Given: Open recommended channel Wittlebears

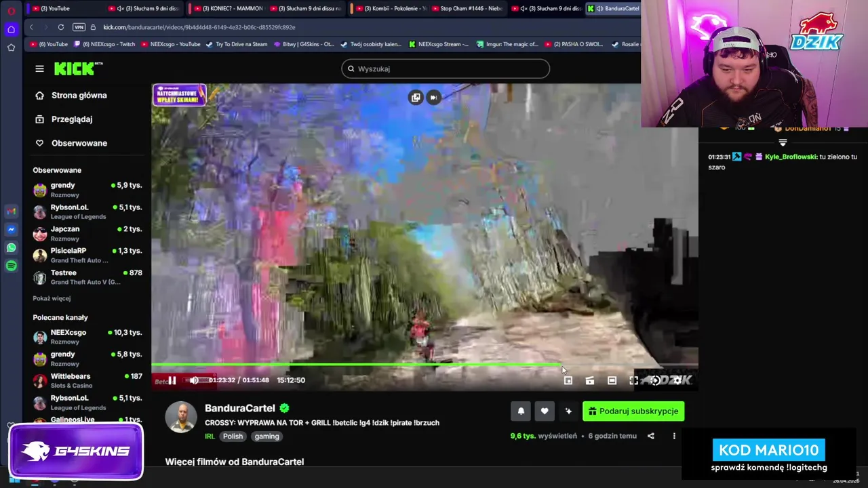Looking at the screenshot, I should pyautogui.click(x=87, y=380).
